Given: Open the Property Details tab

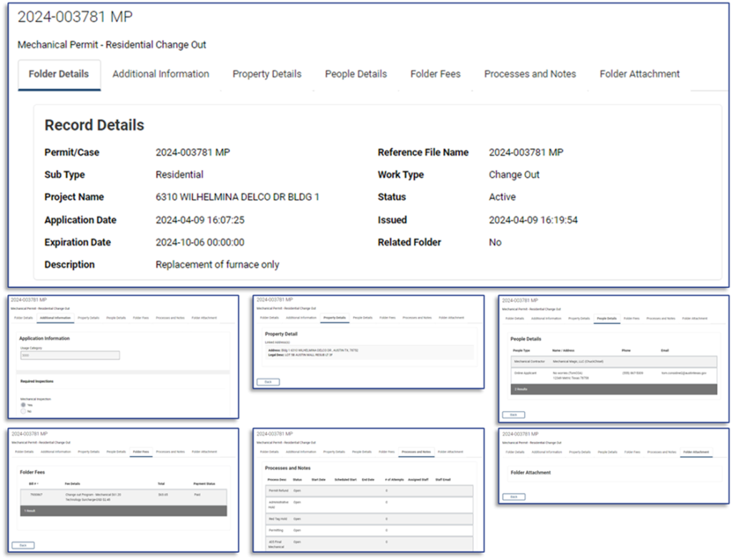Looking at the screenshot, I should click(x=267, y=74).
